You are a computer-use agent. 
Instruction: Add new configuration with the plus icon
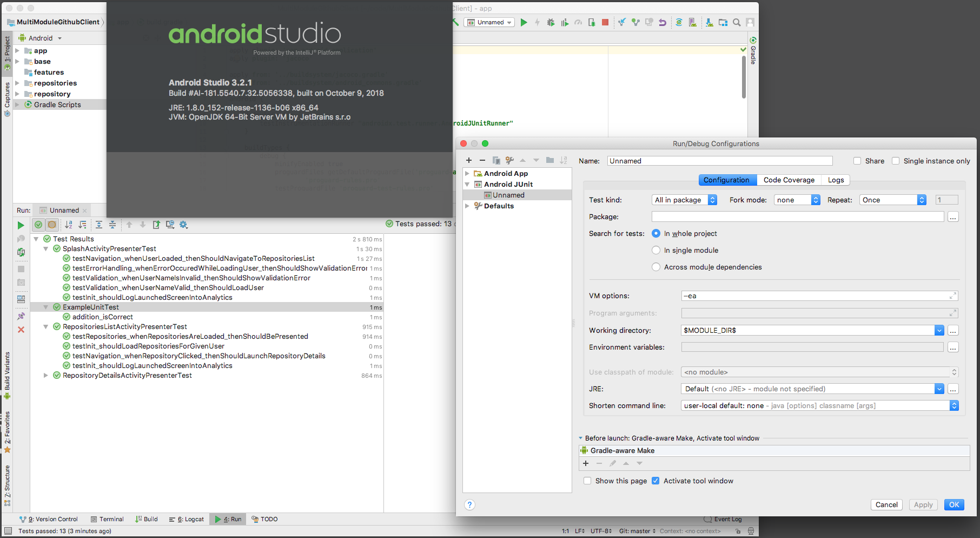[x=469, y=160]
